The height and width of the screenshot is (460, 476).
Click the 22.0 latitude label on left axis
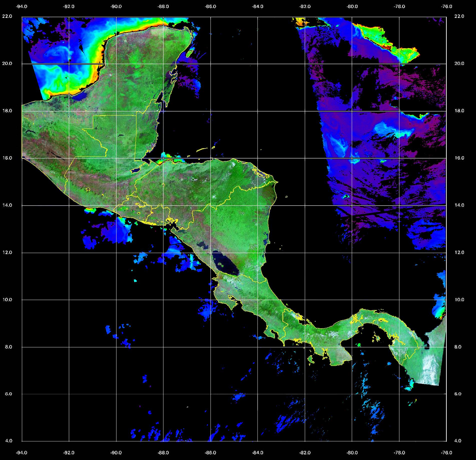pos(7,16)
